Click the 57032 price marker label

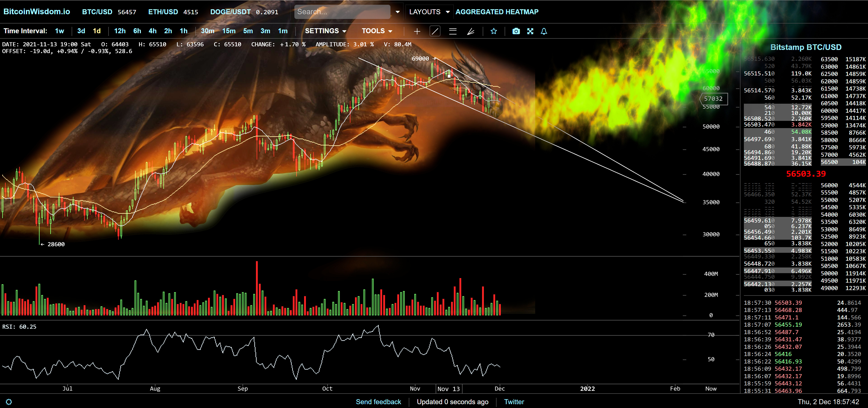[713, 99]
